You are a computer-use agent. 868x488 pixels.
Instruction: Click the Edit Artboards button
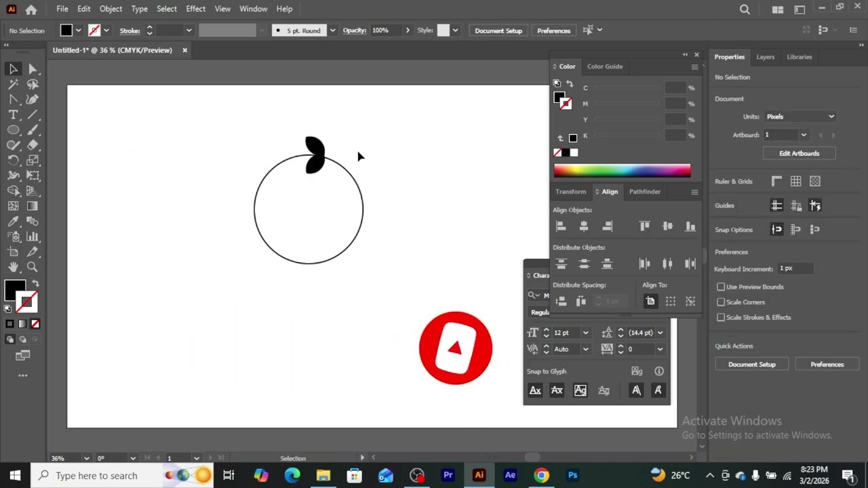[x=800, y=153]
